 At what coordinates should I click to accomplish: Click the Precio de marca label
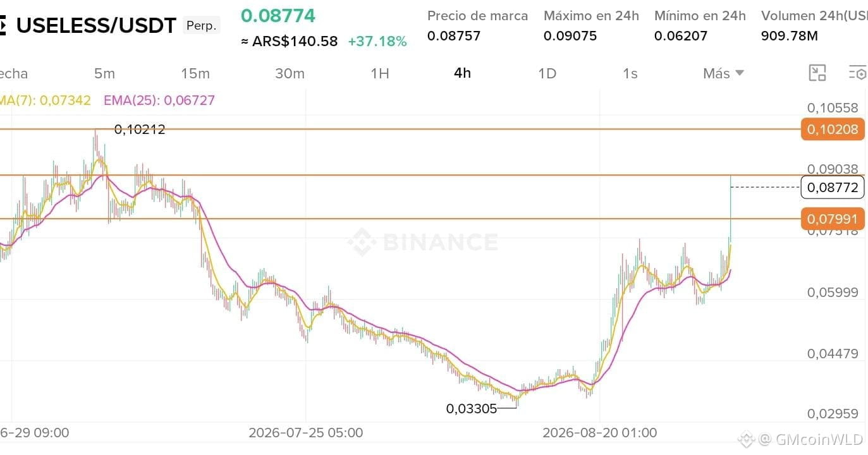click(477, 16)
